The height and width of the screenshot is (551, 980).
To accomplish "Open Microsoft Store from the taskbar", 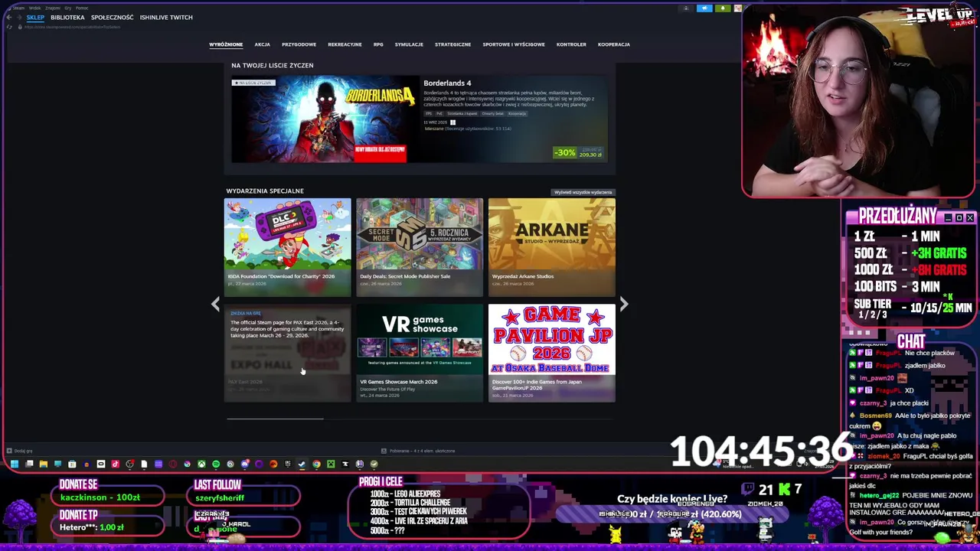I will (72, 464).
